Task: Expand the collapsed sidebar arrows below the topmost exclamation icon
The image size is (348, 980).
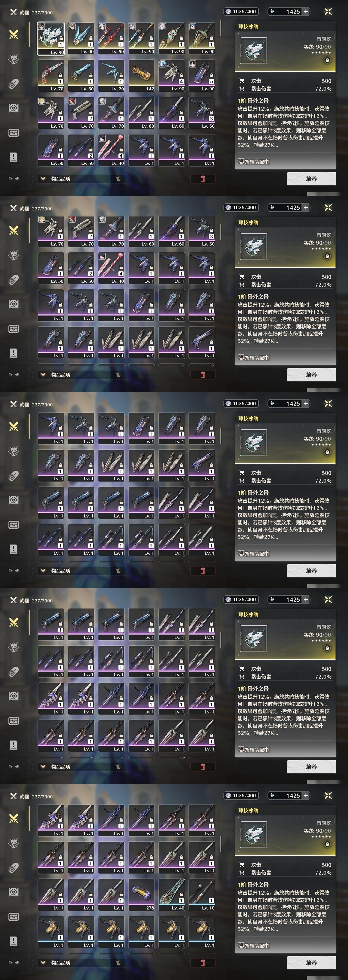Action: (14, 178)
